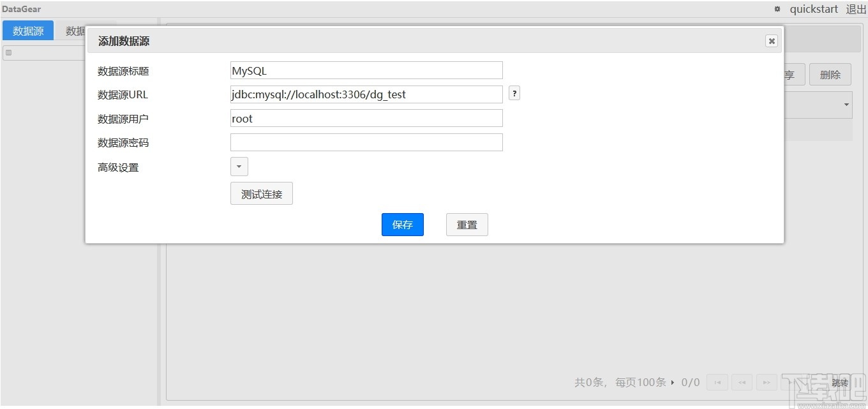Save the datasource with the 保存 button
Viewport: 868px width, 409px height.
pyautogui.click(x=402, y=224)
